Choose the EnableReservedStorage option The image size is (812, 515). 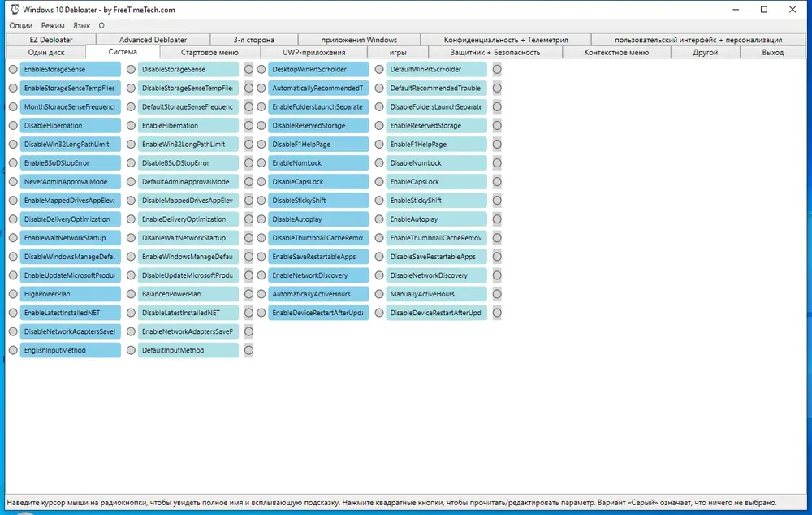point(379,125)
